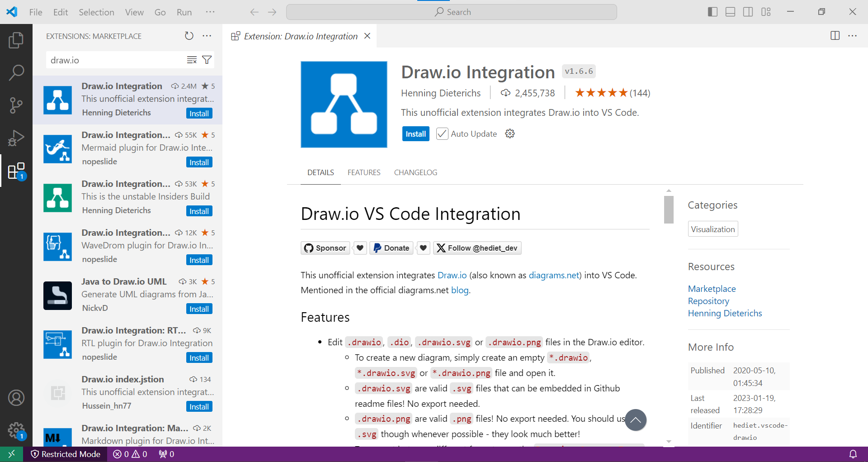Open the Edit menu
868x462 pixels.
click(61, 12)
